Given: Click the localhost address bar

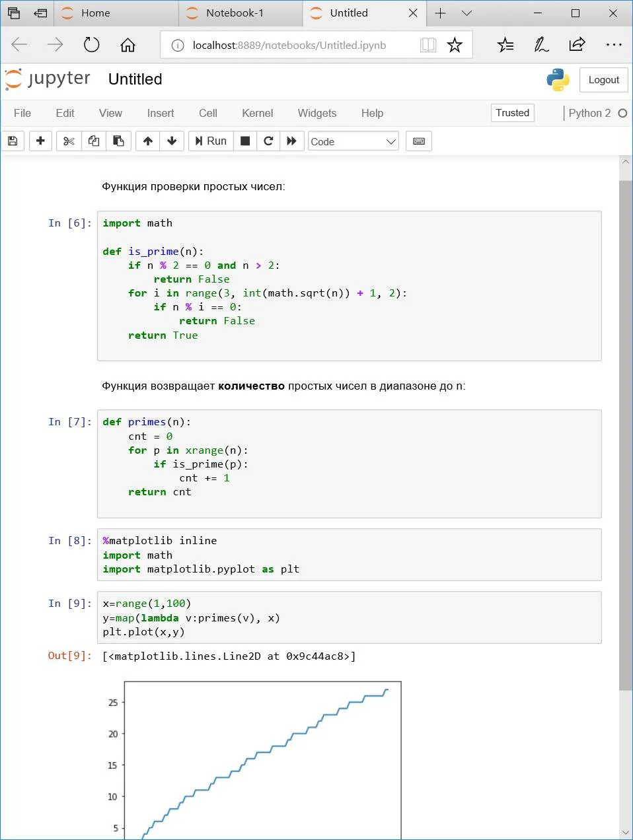Looking at the screenshot, I should pyautogui.click(x=289, y=45).
